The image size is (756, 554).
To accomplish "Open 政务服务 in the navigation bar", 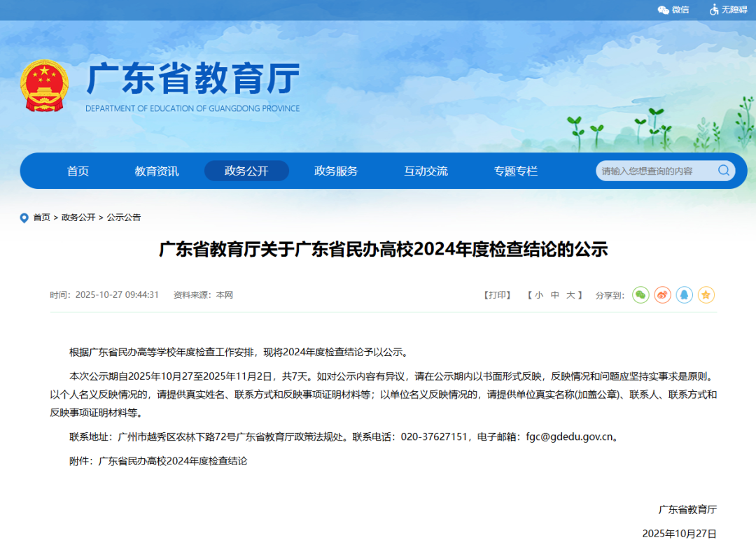I will [x=336, y=171].
